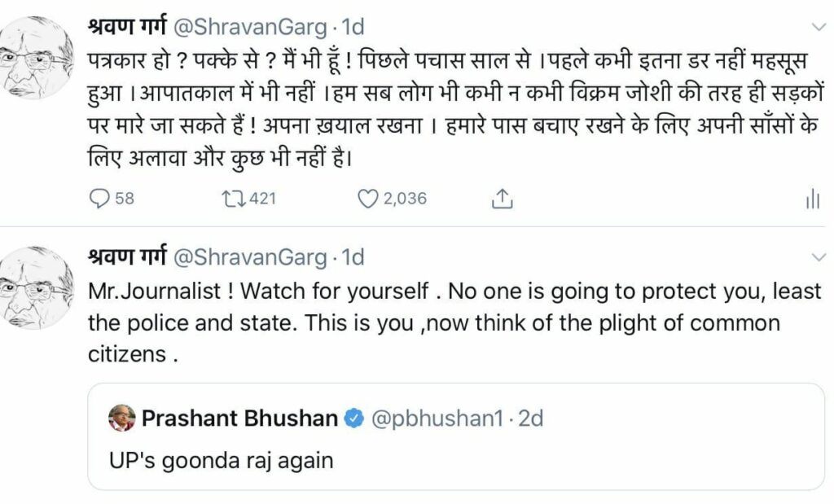Open the '1d' timestamp on second tweet
Screen dimensions: 834x504
coord(352,257)
